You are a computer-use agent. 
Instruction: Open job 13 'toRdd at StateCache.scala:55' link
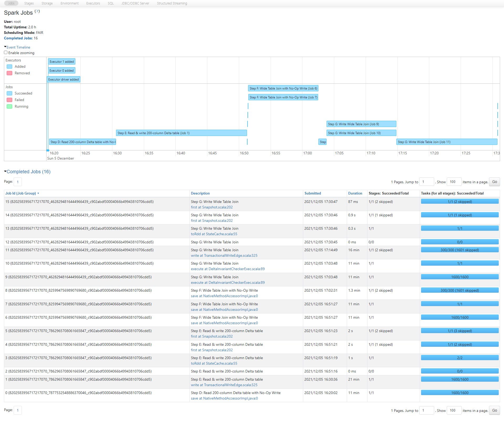pyautogui.click(x=214, y=234)
